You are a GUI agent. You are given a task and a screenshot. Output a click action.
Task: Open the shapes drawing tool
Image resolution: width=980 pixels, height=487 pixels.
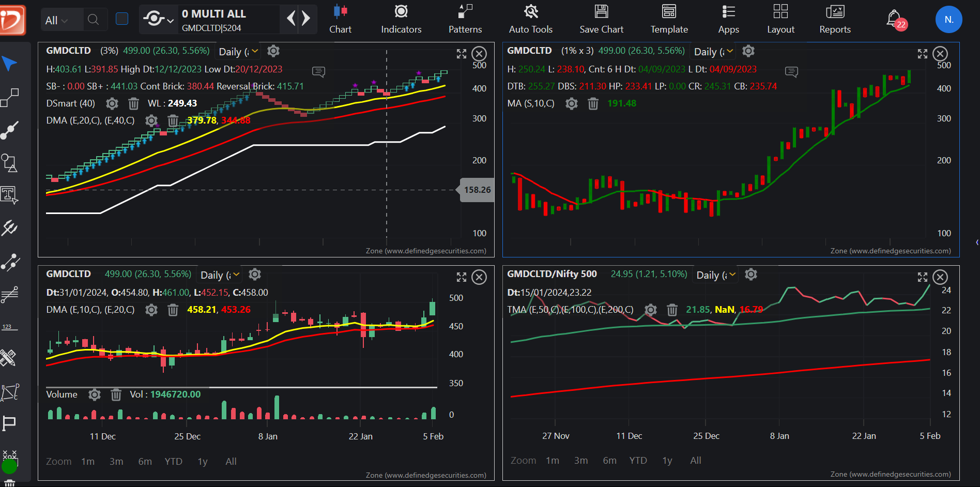click(x=10, y=163)
